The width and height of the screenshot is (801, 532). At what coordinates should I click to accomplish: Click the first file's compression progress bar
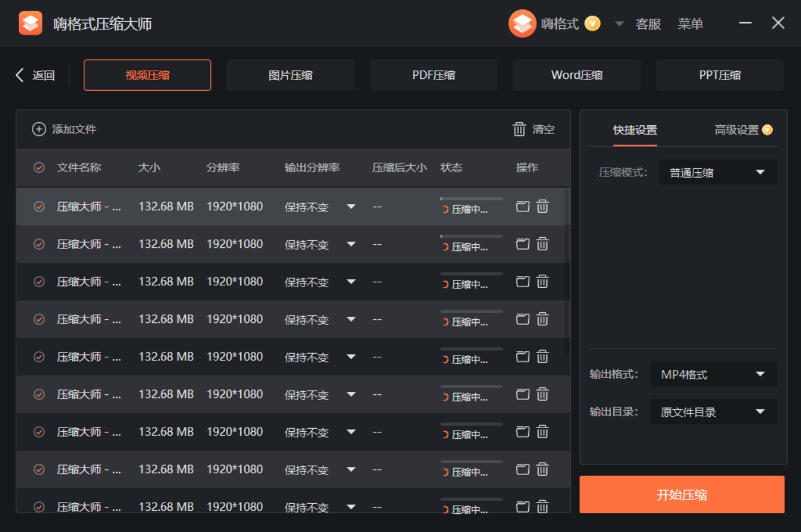pos(471,198)
